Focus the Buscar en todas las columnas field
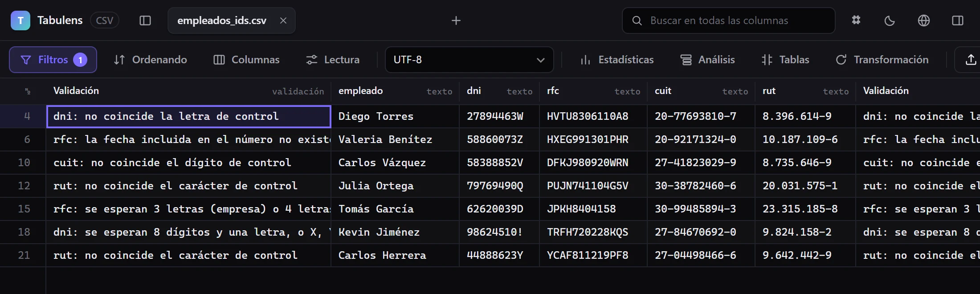The height and width of the screenshot is (294, 980). click(728, 20)
